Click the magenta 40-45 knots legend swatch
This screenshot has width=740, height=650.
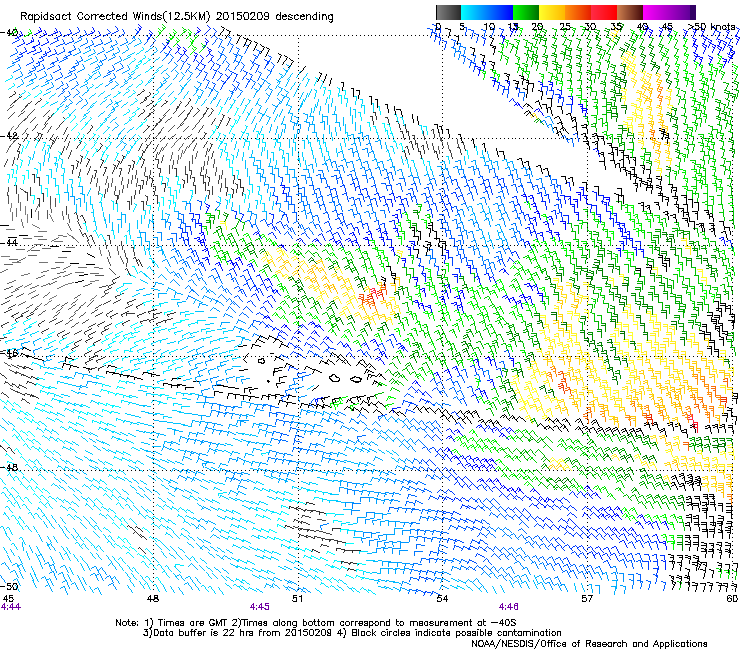click(x=656, y=12)
